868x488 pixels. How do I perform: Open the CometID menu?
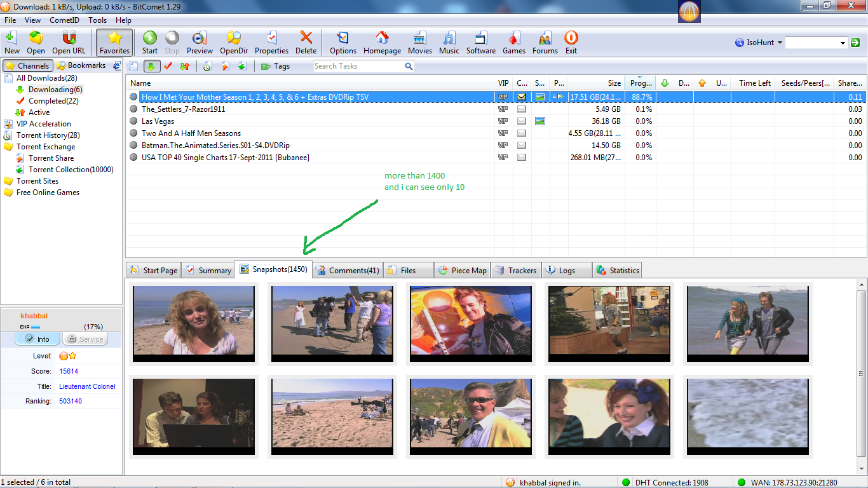pyautogui.click(x=64, y=20)
